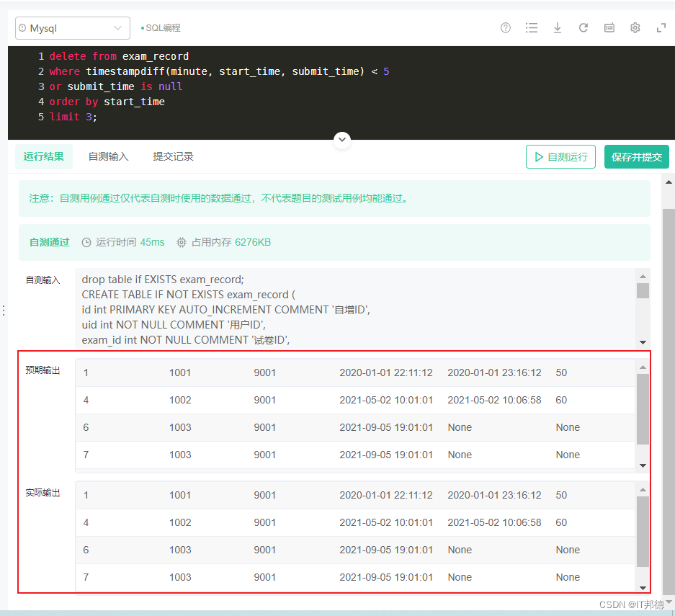Open the help question mark icon
Screen dimensions: 675x616
[x=506, y=28]
